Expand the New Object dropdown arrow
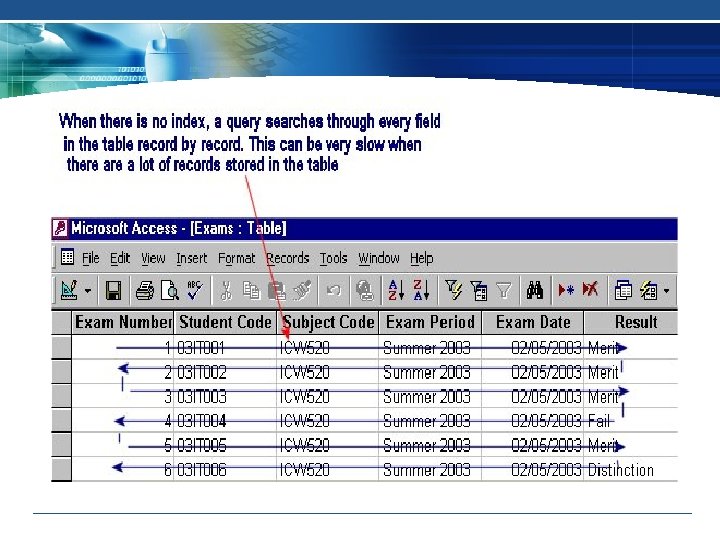Viewport: 720px width, 540px height. click(666, 291)
